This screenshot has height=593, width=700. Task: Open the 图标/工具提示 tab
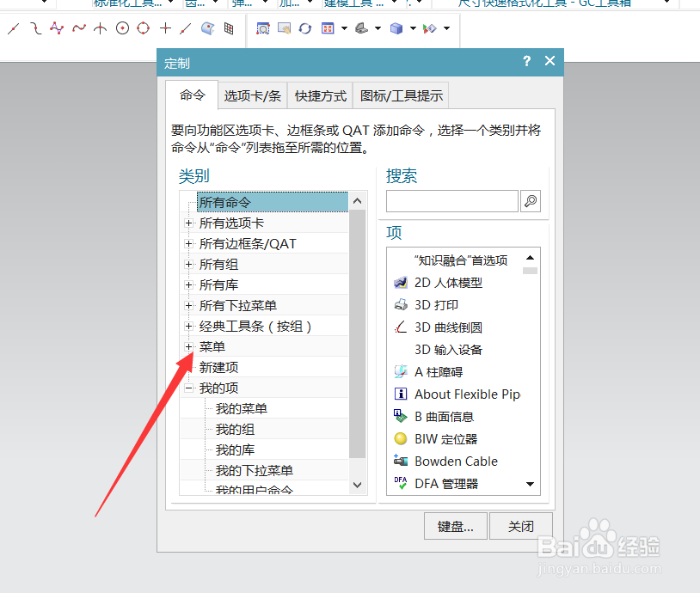point(400,95)
